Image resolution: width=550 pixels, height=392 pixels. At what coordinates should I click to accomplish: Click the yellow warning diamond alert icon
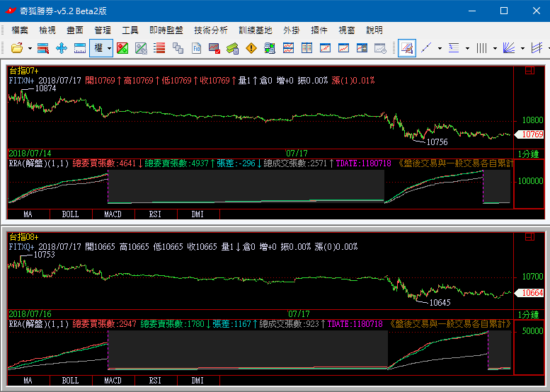click(251, 48)
